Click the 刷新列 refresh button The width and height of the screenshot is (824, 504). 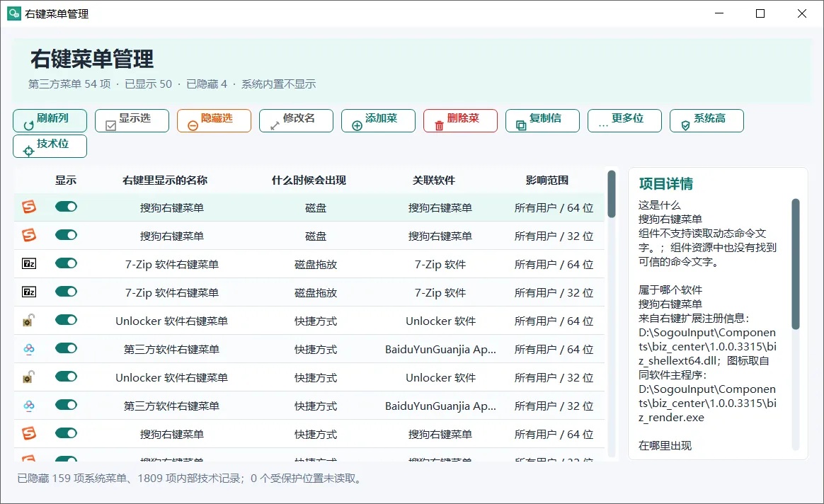(x=50, y=121)
